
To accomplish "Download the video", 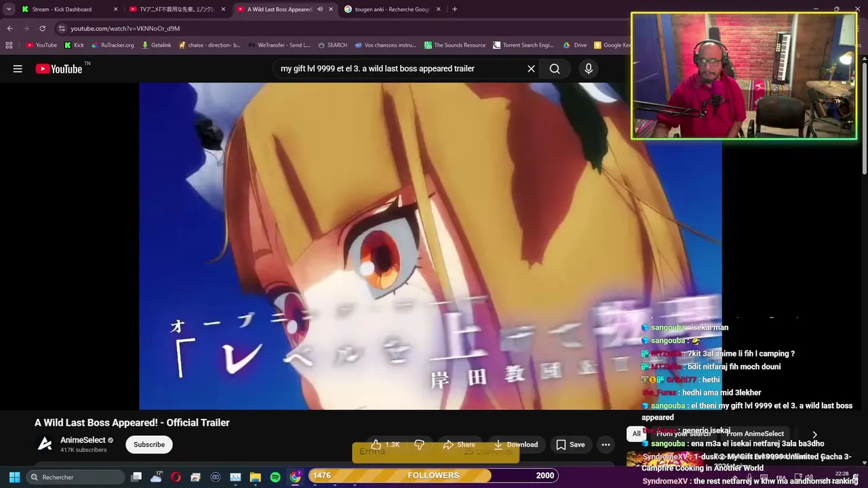I will pos(515,445).
